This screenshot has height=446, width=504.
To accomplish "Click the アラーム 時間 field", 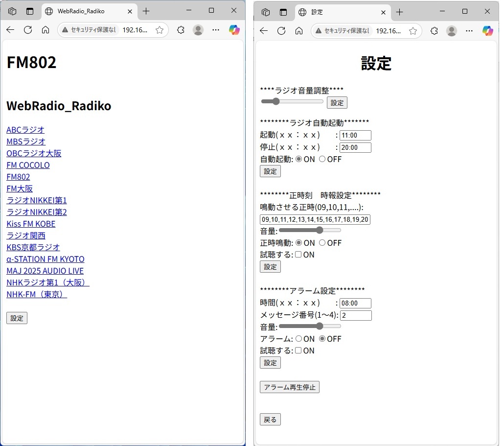I will pos(355,303).
